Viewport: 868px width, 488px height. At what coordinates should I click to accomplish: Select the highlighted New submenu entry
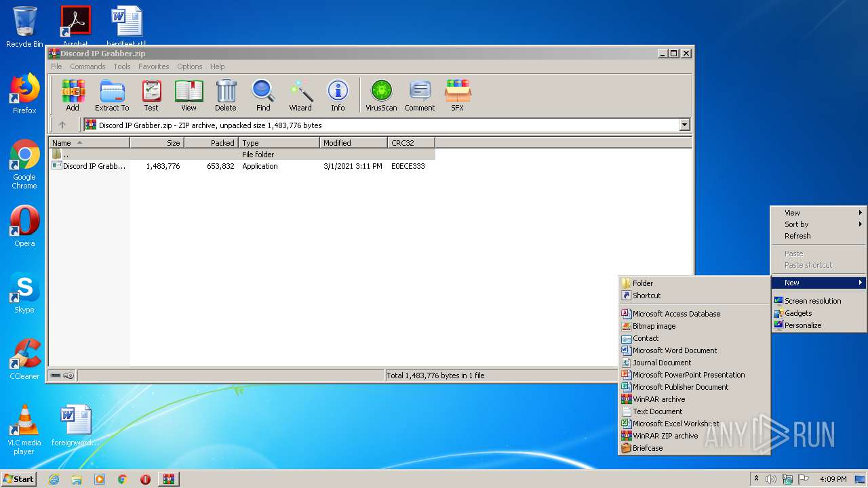pos(818,283)
